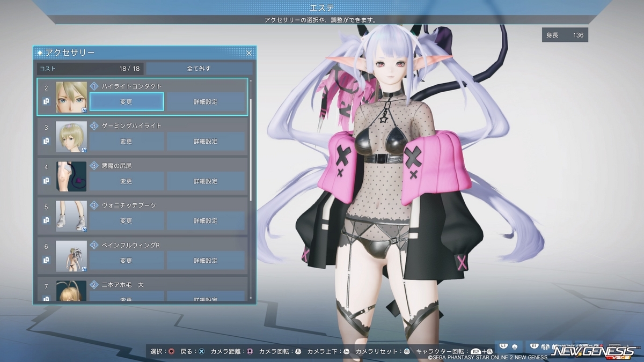Click the アクセサリー panel title

pos(70,53)
